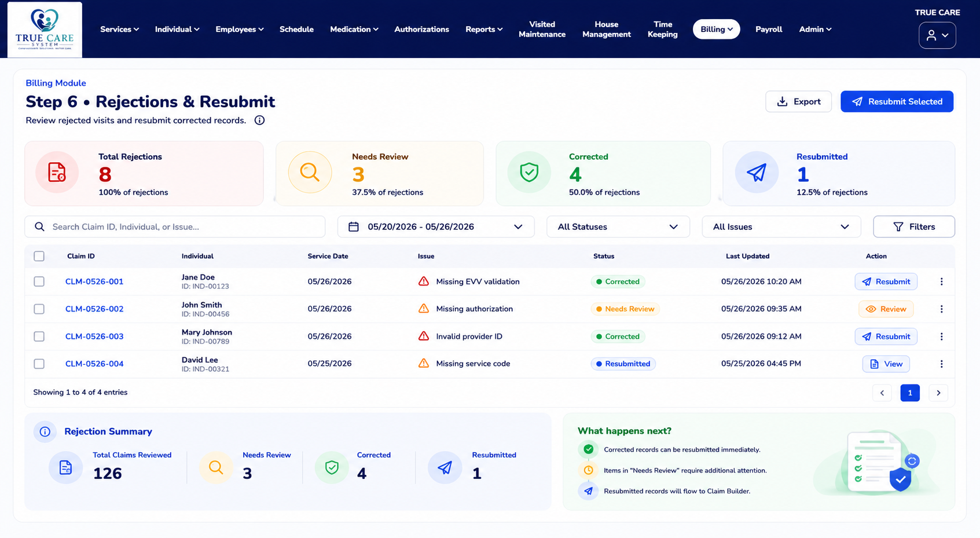Open the CLM-0526-003 claim link
The width and height of the screenshot is (980, 538).
tap(94, 336)
